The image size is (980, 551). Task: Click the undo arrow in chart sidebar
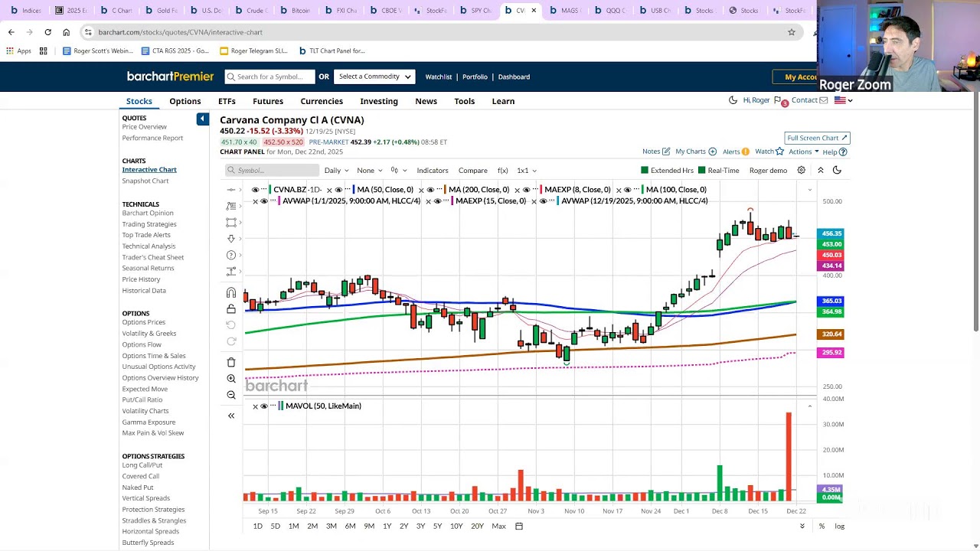231,325
